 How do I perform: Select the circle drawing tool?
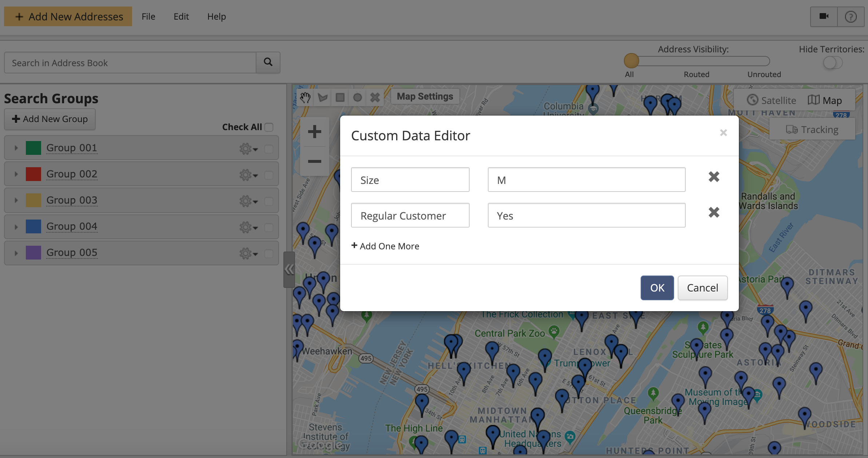pyautogui.click(x=358, y=97)
